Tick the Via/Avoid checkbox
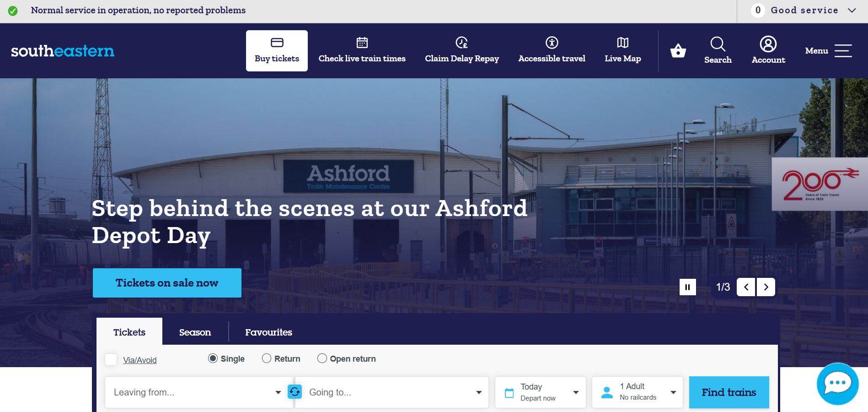 click(x=111, y=359)
